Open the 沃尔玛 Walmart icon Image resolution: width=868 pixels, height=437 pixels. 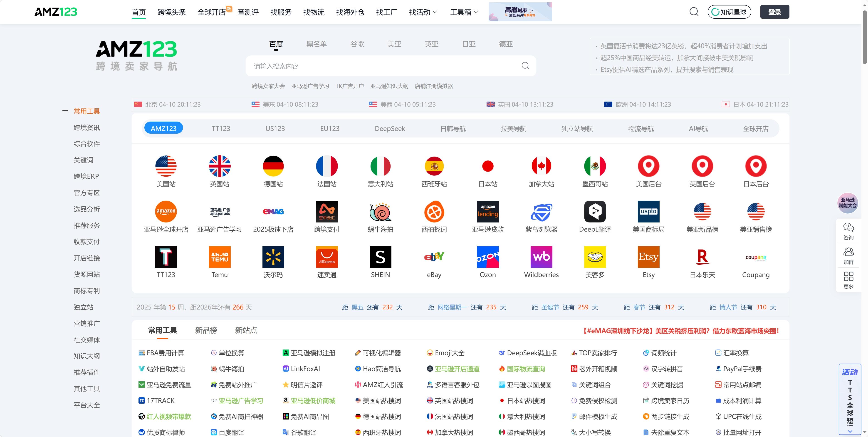[x=273, y=257]
